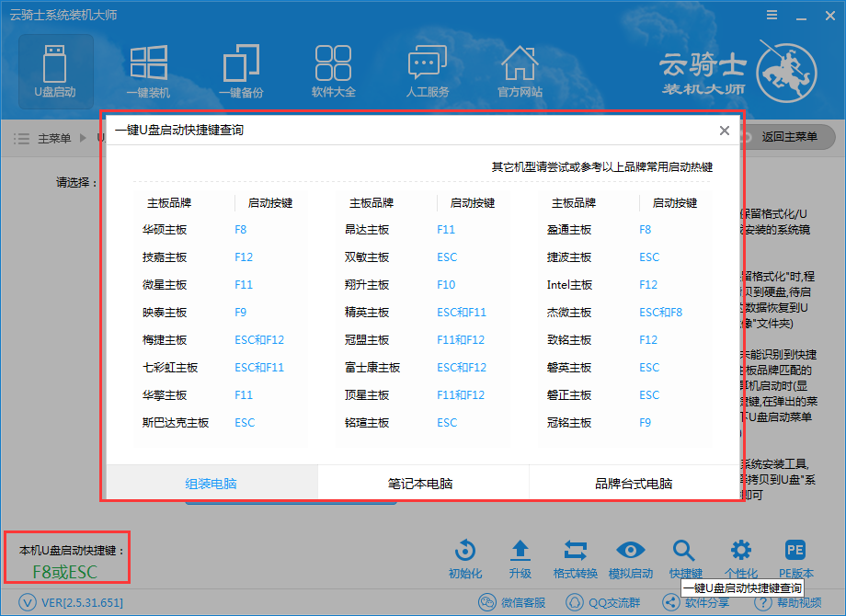846x616 pixels.
Task: Open the 格式转换 format conversion tool
Action: [x=575, y=557]
